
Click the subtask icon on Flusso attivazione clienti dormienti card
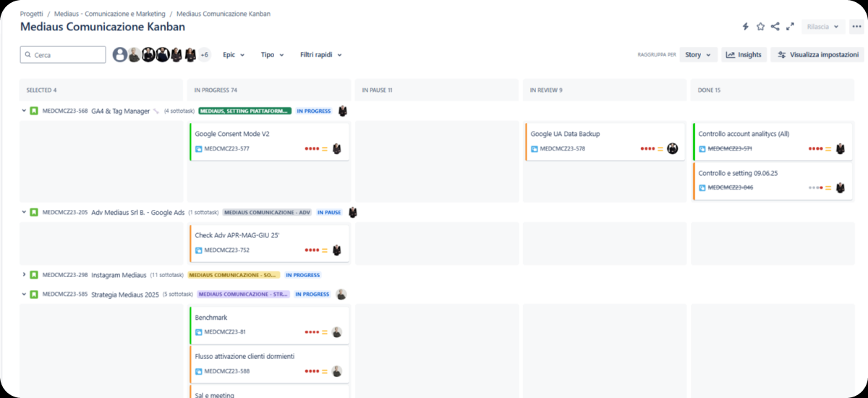[x=199, y=371]
